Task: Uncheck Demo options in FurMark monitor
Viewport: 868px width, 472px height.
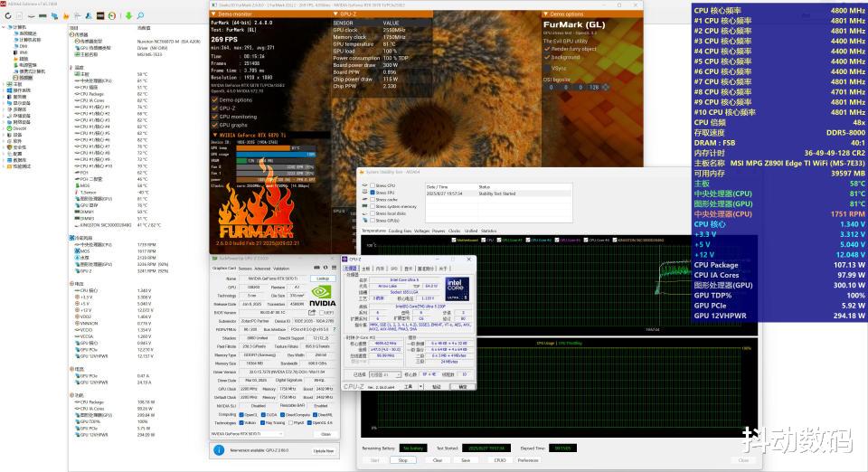Action: pos(215,100)
